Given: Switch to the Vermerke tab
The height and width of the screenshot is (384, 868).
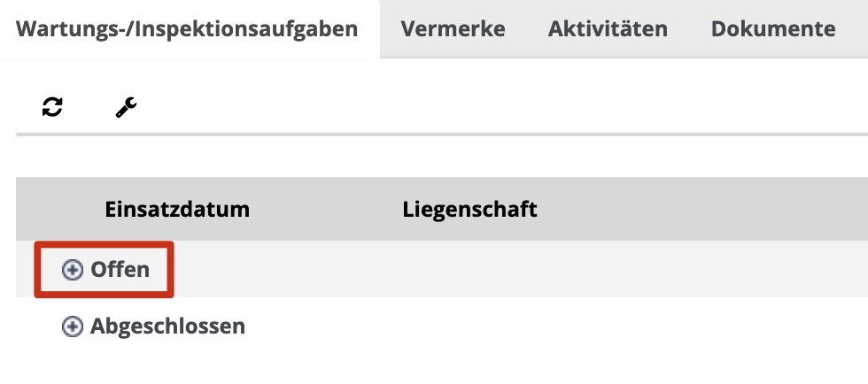Looking at the screenshot, I should coord(453,29).
